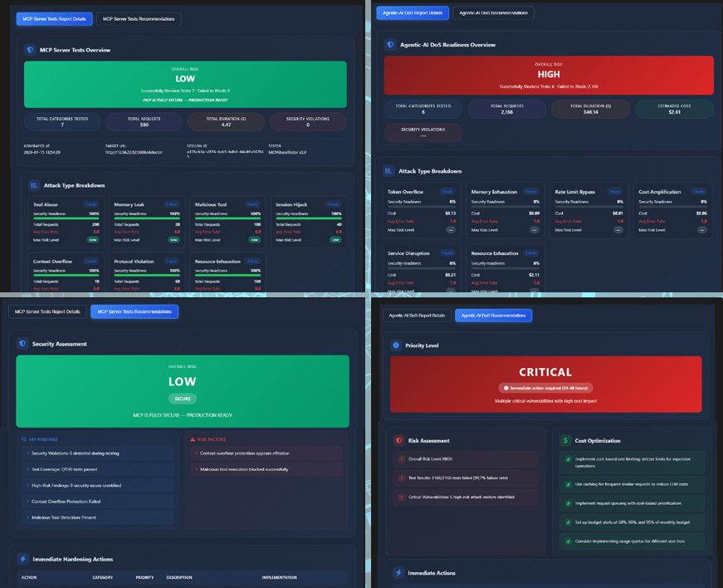The height and width of the screenshot is (588, 723).
Task: Click the shield icon beside Agentic-AI DoS Readiness Overview
Action: [x=390, y=45]
